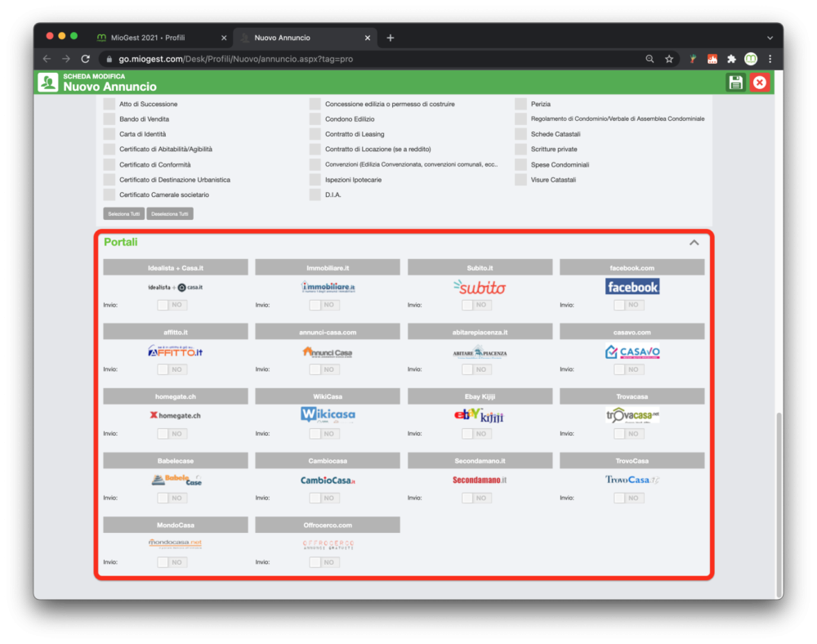817x644 pixels.
Task: Enable Invio for Immobiliare.it
Action: (324, 305)
